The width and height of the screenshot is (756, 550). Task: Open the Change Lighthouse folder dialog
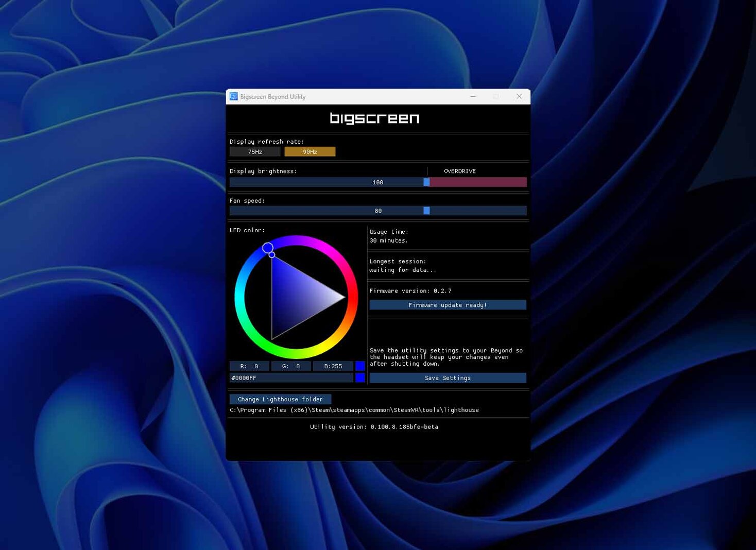[x=280, y=399]
